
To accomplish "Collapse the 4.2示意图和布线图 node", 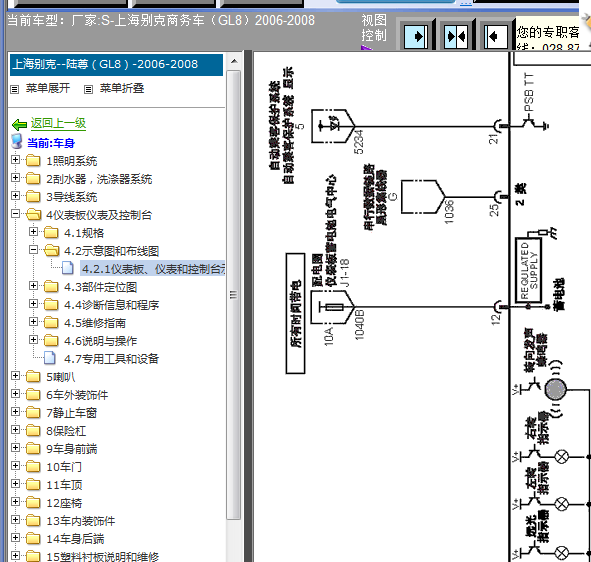I will point(33,250).
